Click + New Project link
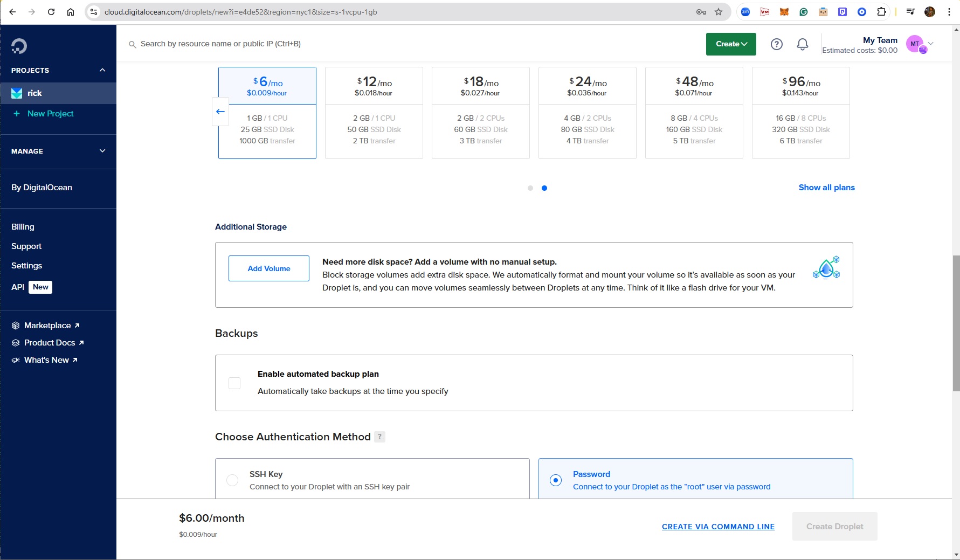The width and height of the screenshot is (960, 560). 43,114
